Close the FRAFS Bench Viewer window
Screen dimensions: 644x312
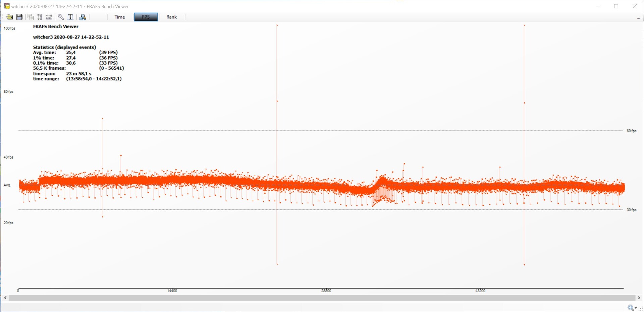pos(635,6)
